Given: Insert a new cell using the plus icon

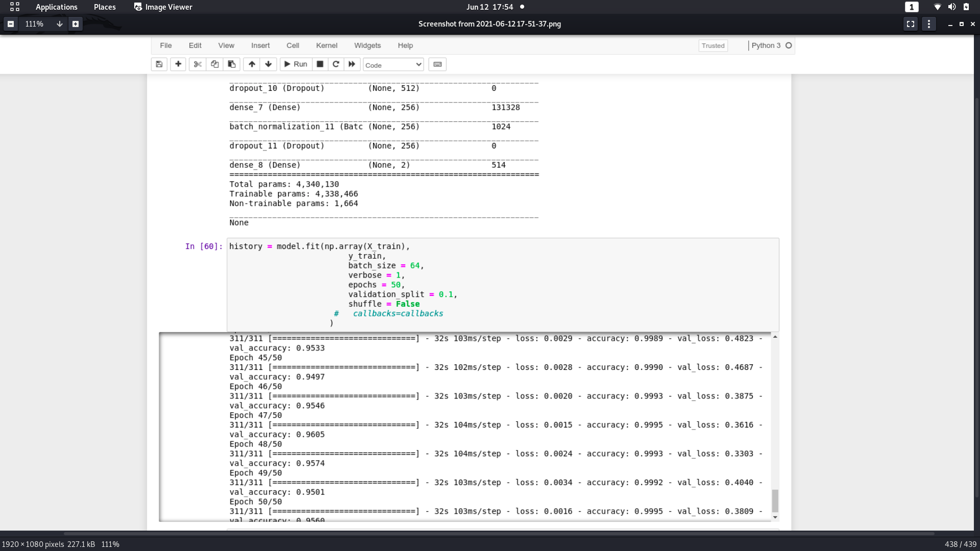Looking at the screenshot, I should click(178, 64).
